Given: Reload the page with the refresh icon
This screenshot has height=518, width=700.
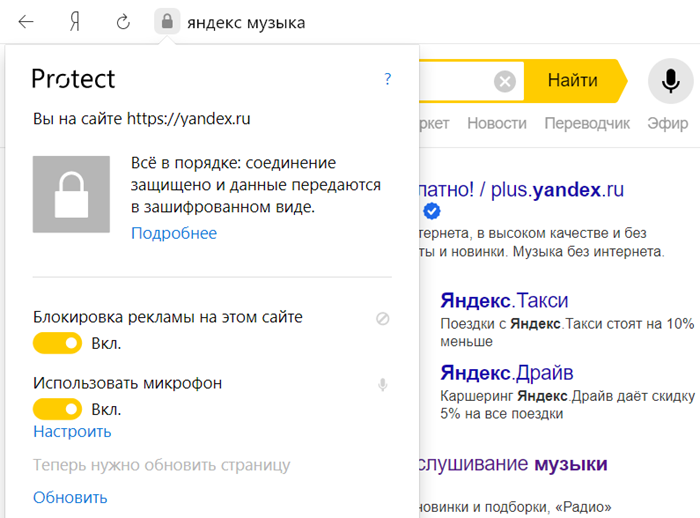Looking at the screenshot, I should (123, 21).
